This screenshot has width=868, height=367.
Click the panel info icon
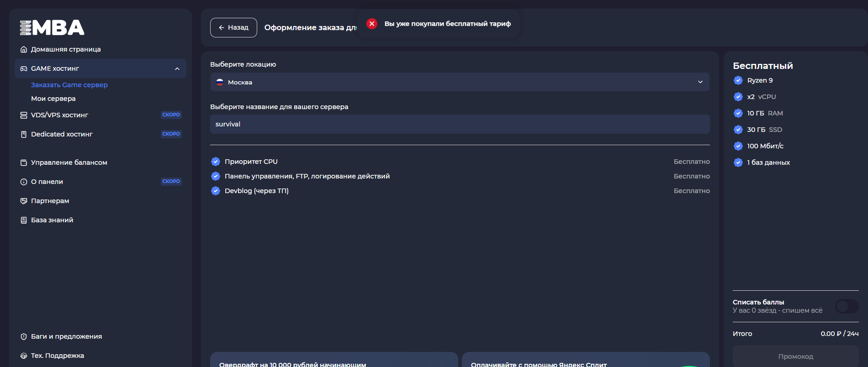click(x=24, y=182)
